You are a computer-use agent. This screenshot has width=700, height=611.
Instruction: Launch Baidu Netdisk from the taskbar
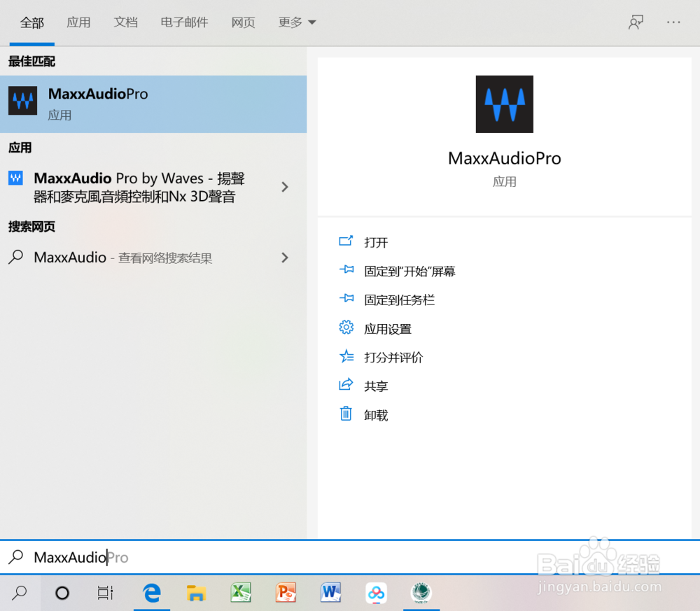point(376,593)
